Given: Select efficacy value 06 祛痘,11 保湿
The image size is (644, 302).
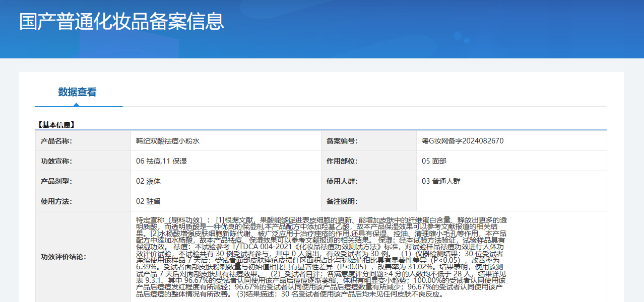Looking at the screenshot, I should tap(161, 161).
